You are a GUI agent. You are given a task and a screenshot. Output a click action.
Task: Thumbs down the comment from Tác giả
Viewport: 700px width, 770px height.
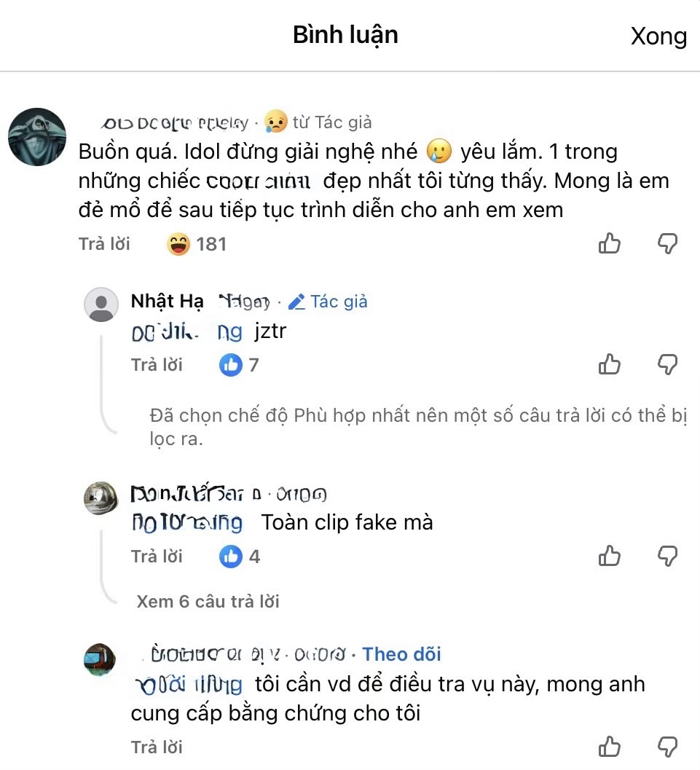[668, 244]
